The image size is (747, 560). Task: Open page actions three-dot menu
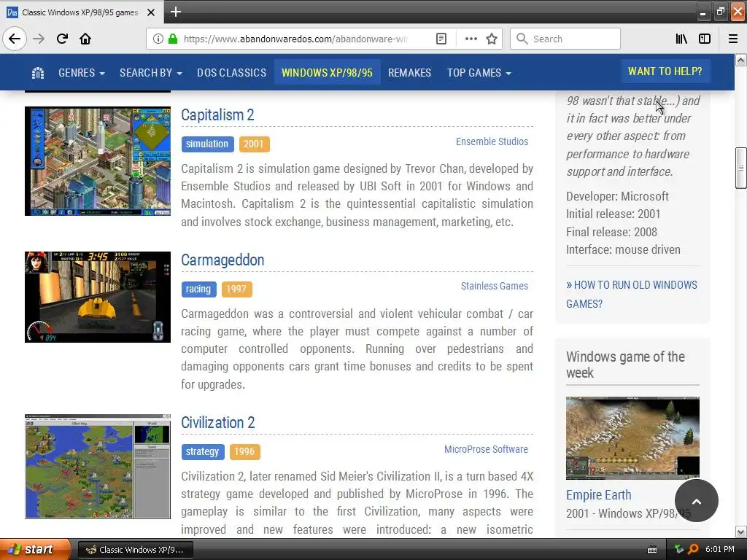471,39
